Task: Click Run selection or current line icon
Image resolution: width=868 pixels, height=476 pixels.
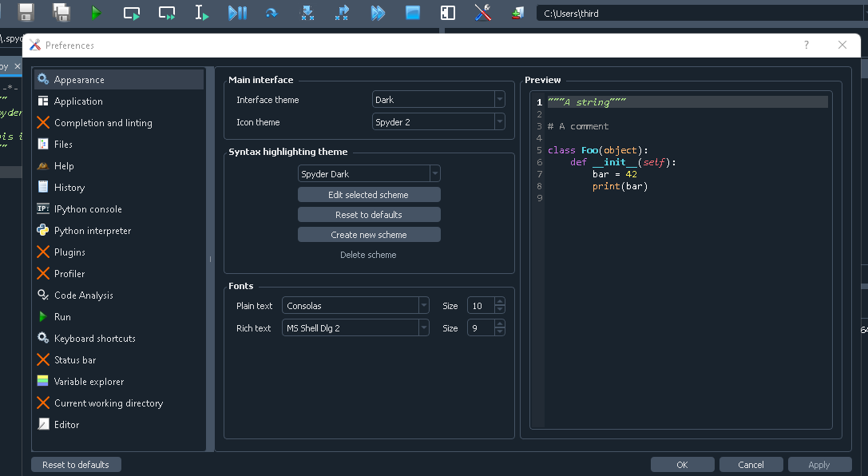Action: pos(201,13)
